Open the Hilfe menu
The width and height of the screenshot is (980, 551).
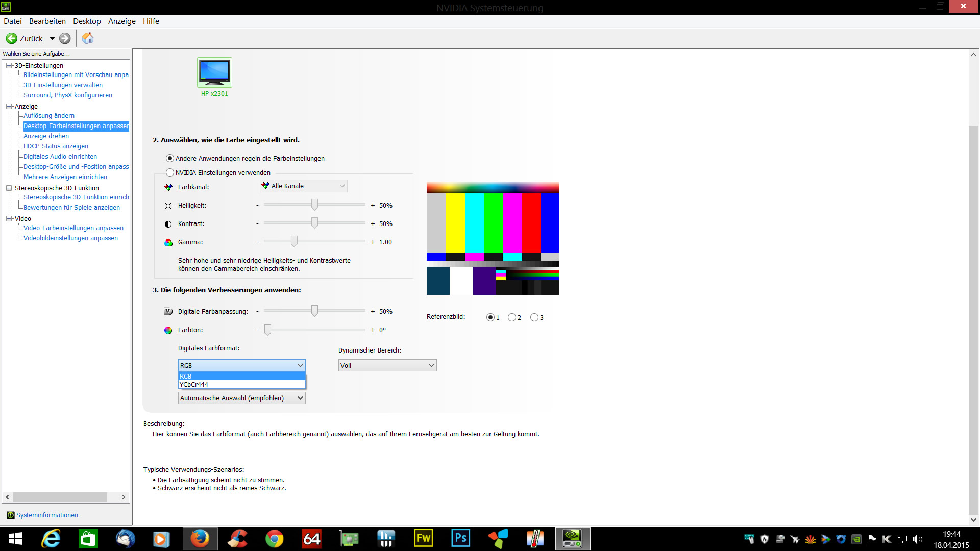[x=151, y=21]
